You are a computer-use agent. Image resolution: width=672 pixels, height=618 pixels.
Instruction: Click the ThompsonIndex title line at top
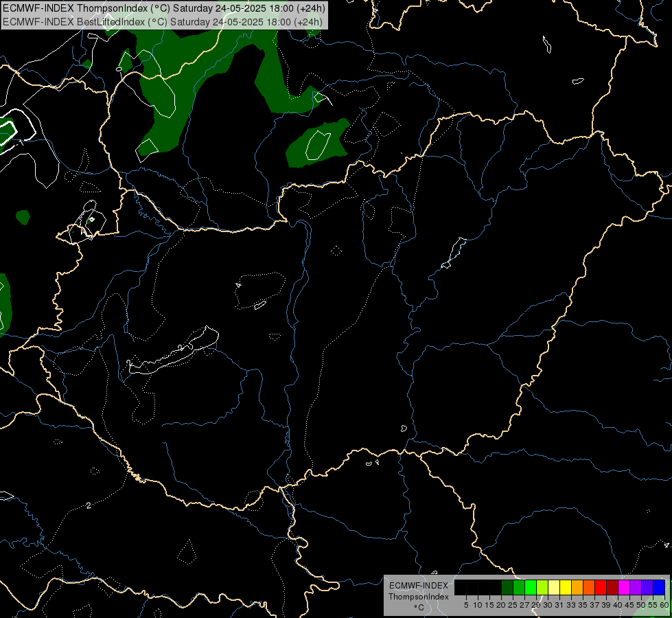point(164,8)
